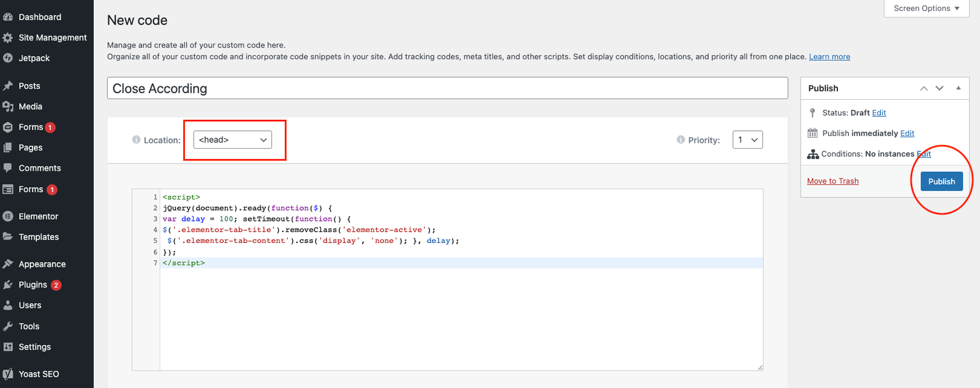Expand the Screen Options panel

point(926,9)
